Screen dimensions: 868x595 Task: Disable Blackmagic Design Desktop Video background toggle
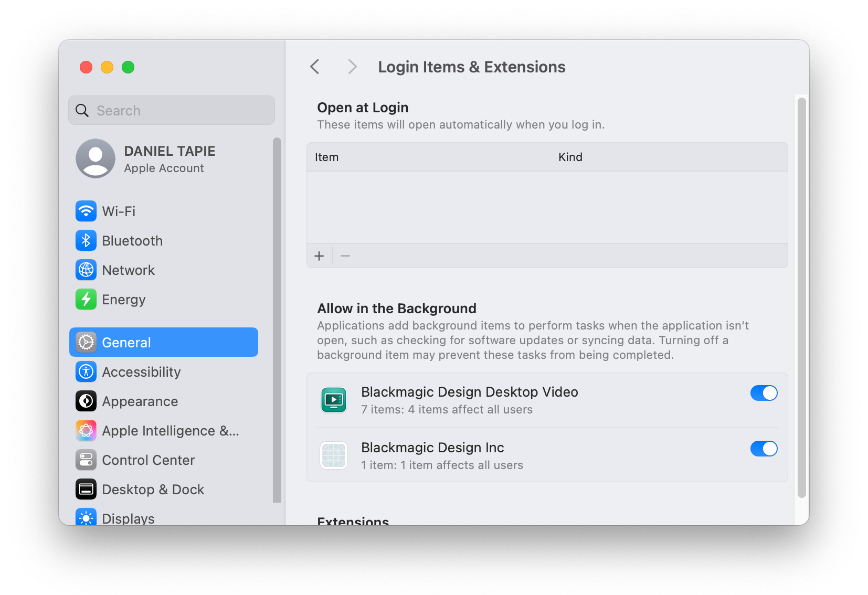764,393
